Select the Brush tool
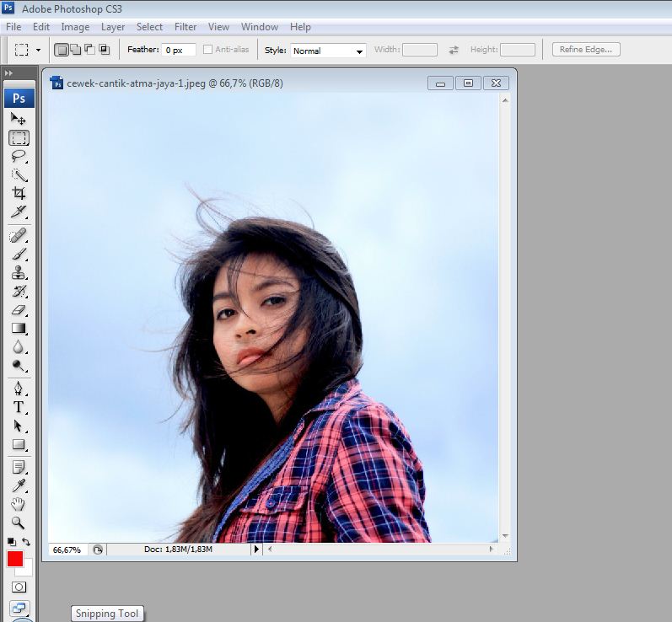Screen dimensions: 672x622 click(x=19, y=255)
